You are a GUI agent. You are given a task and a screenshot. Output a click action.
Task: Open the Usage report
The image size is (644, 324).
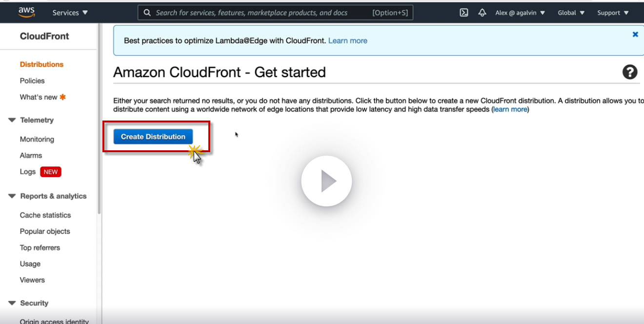(30, 264)
